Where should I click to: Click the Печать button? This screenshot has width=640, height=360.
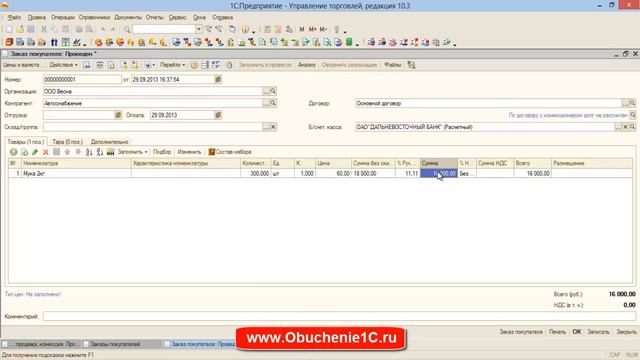558,332
